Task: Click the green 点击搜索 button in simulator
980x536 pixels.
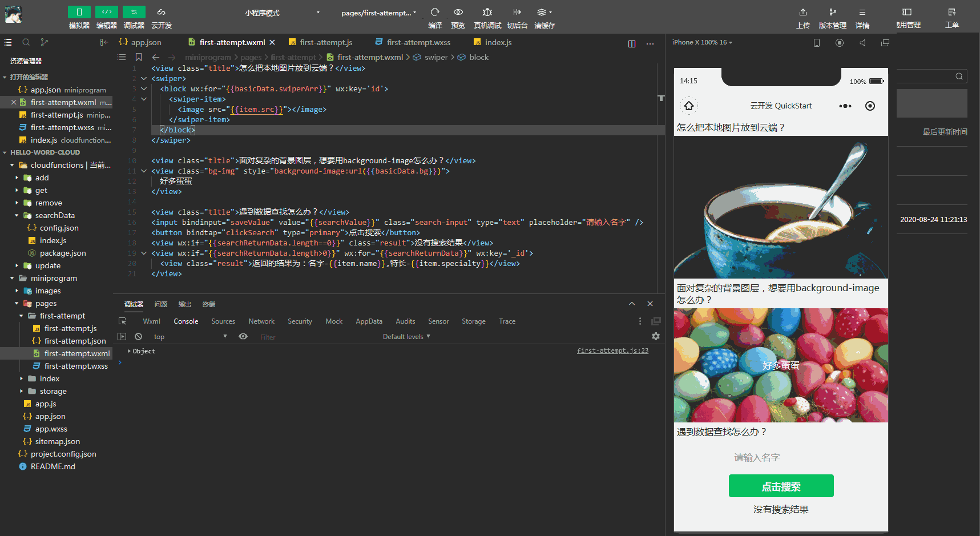Action: pos(781,486)
